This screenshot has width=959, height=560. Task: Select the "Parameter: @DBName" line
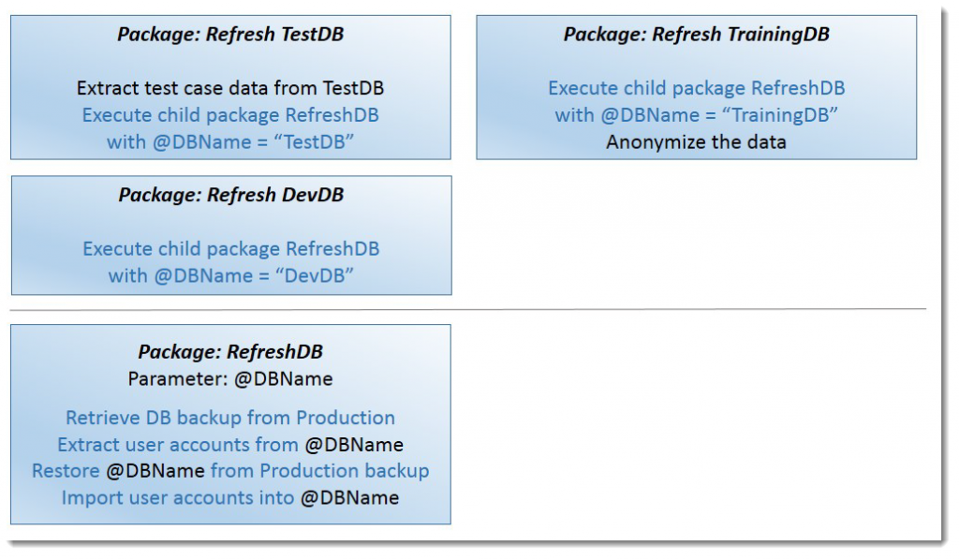230,379
